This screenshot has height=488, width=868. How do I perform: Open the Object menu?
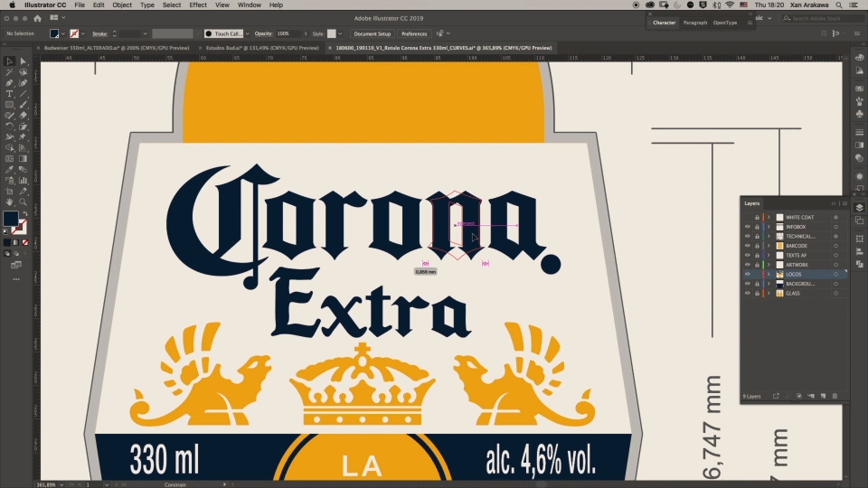click(x=122, y=5)
